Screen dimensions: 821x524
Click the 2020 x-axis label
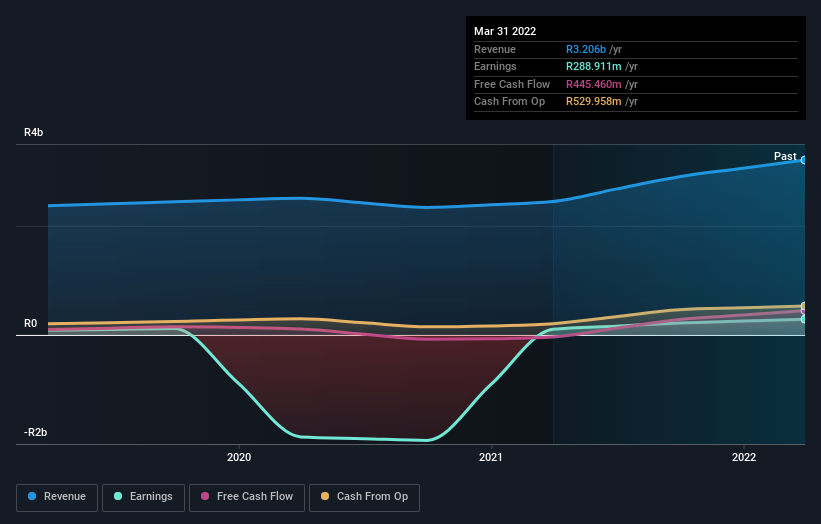(239, 457)
